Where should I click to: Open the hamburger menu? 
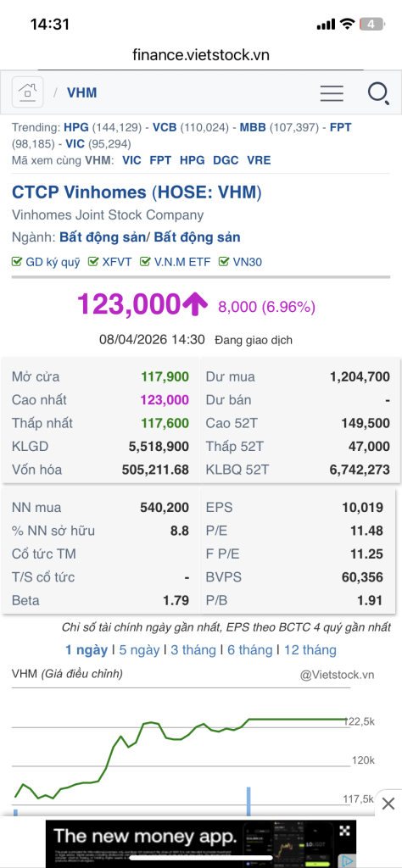tap(332, 92)
